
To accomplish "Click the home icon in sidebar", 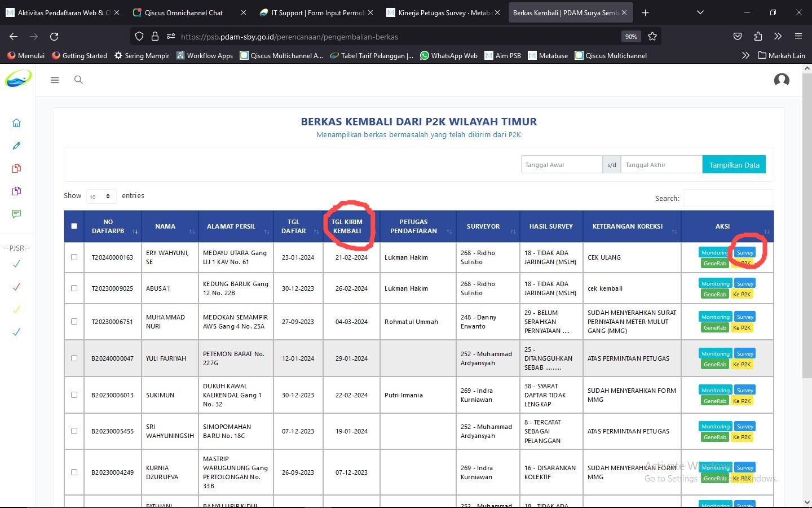I will (x=16, y=123).
